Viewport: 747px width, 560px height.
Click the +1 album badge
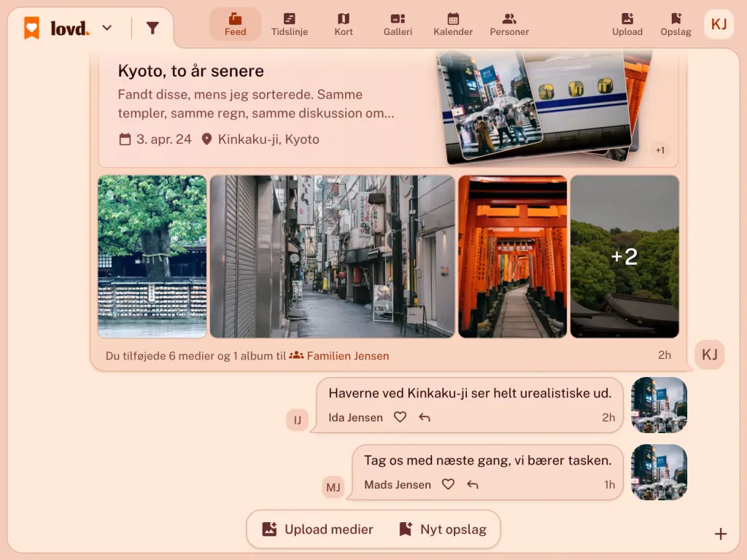coord(659,150)
